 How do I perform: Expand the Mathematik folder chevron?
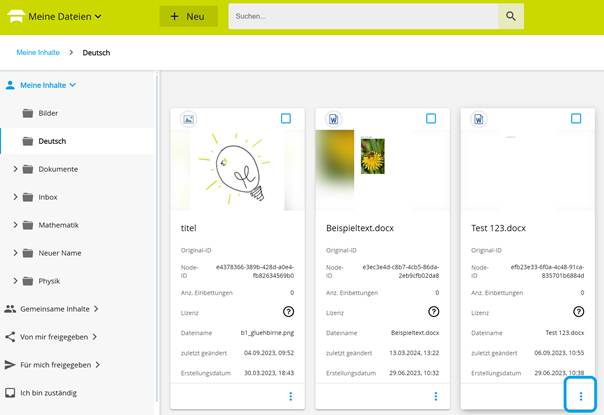(15, 225)
